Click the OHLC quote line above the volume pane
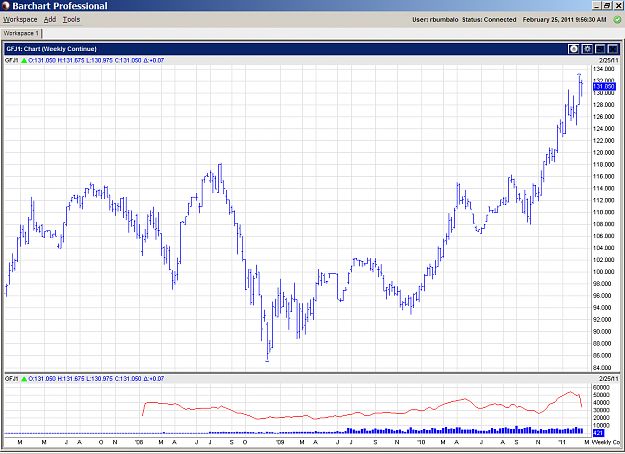625x454 pixels. [96, 379]
